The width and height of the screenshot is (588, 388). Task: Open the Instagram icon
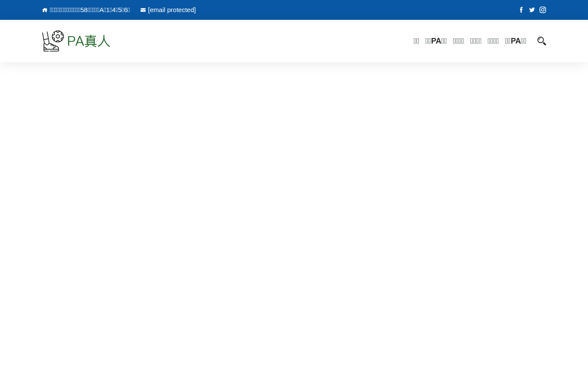coord(543,10)
